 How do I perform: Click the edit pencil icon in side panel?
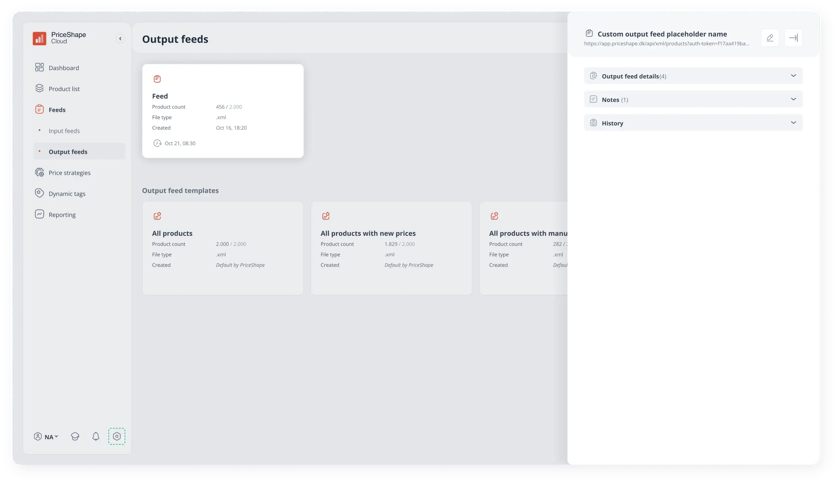(770, 38)
